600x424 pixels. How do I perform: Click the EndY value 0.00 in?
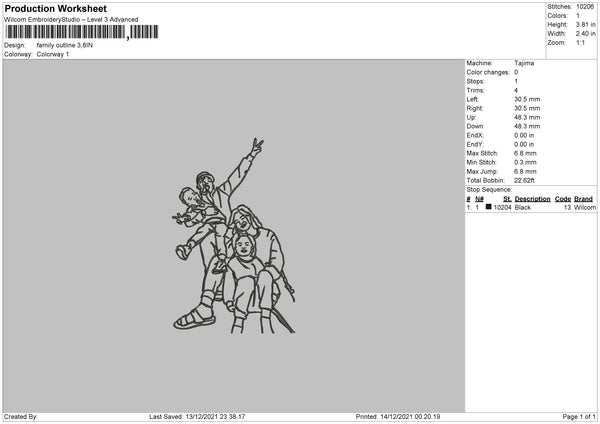coord(524,145)
